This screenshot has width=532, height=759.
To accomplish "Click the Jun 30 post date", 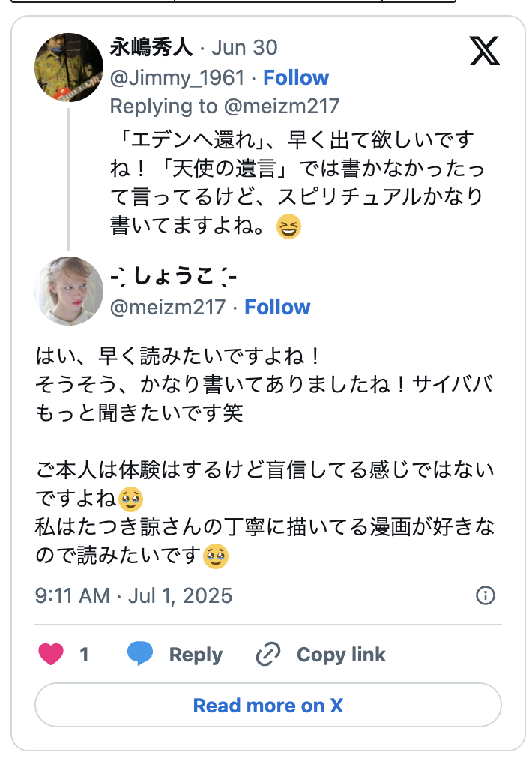I will (x=244, y=48).
